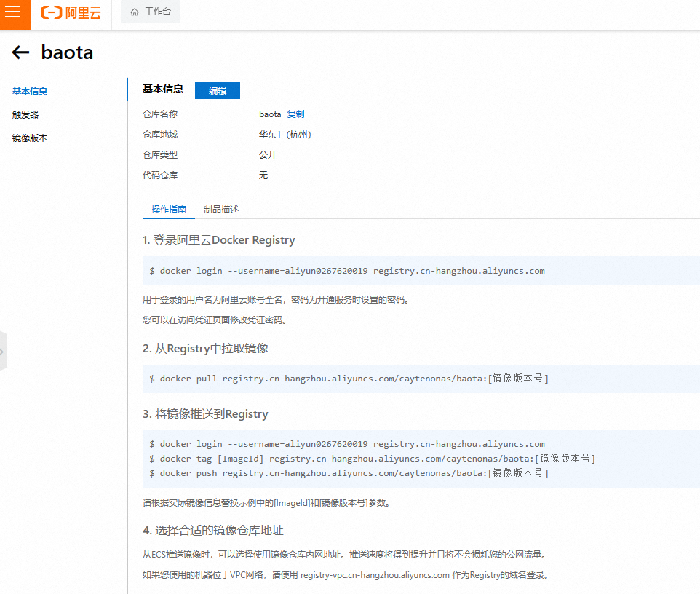This screenshot has width=700, height=594.
Task: Click the baota page title
Action: pos(67,52)
